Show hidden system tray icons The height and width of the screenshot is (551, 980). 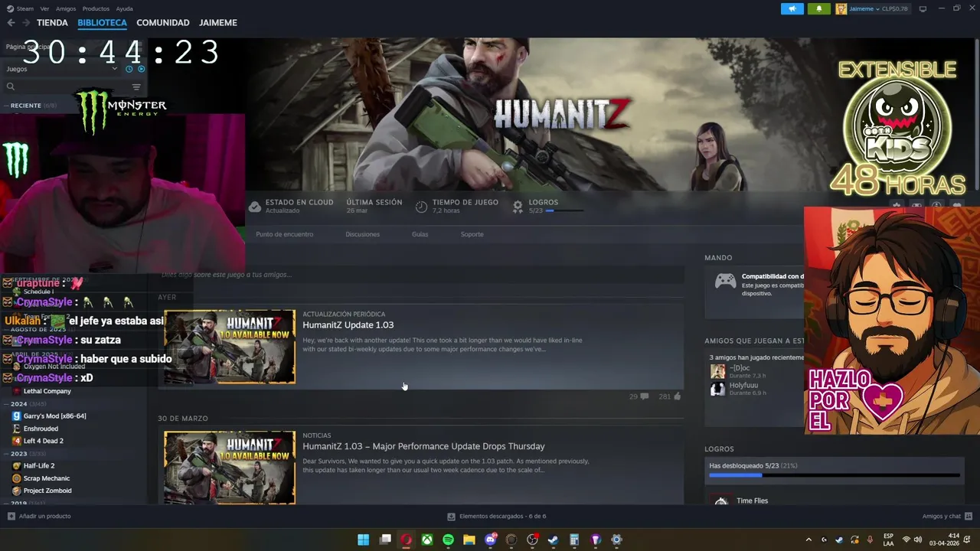coord(808,540)
